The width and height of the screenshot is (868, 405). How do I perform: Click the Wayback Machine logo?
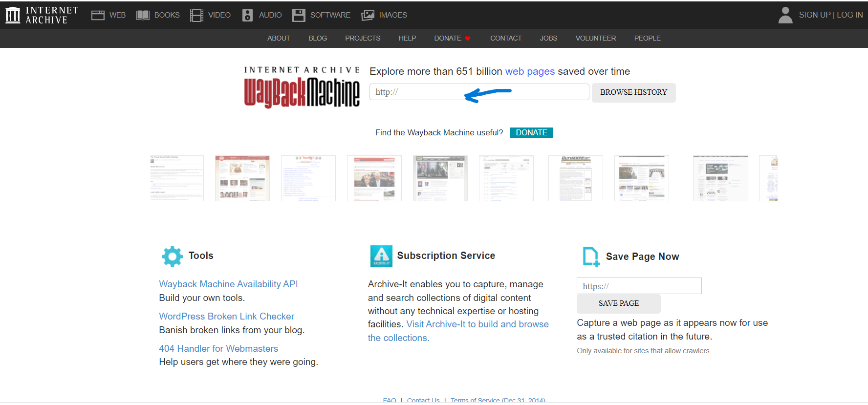[x=302, y=87]
